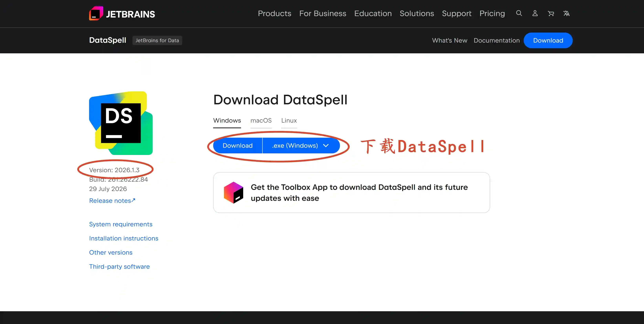Open the site search icon
Image resolution: width=644 pixels, height=324 pixels.
(x=519, y=13)
